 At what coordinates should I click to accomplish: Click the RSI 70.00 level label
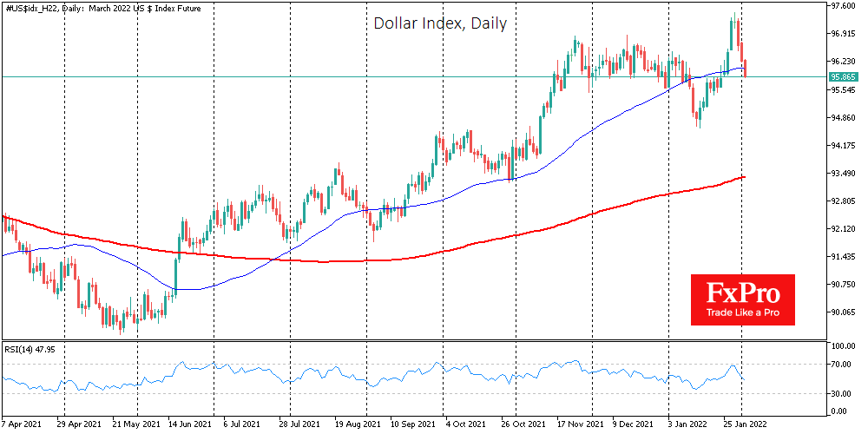(x=842, y=365)
